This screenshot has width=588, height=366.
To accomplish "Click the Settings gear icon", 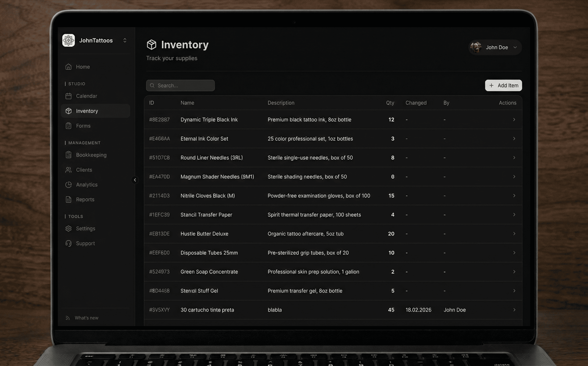I will point(68,229).
